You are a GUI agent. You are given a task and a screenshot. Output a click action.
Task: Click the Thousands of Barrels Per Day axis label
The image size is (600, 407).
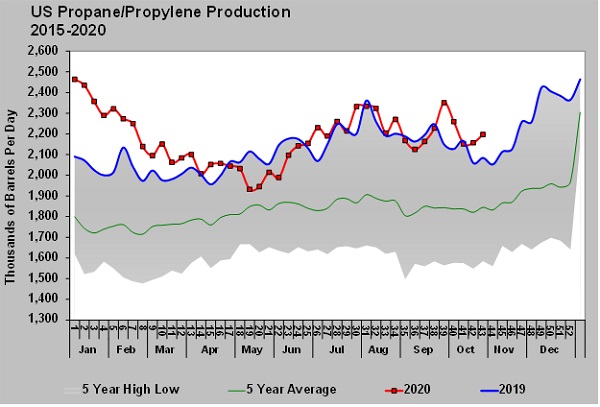tap(11, 186)
